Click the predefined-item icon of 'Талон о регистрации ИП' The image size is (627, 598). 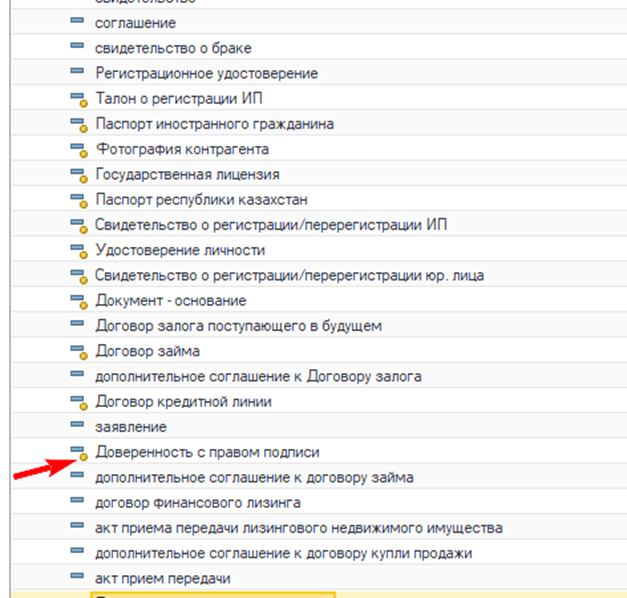tap(79, 100)
